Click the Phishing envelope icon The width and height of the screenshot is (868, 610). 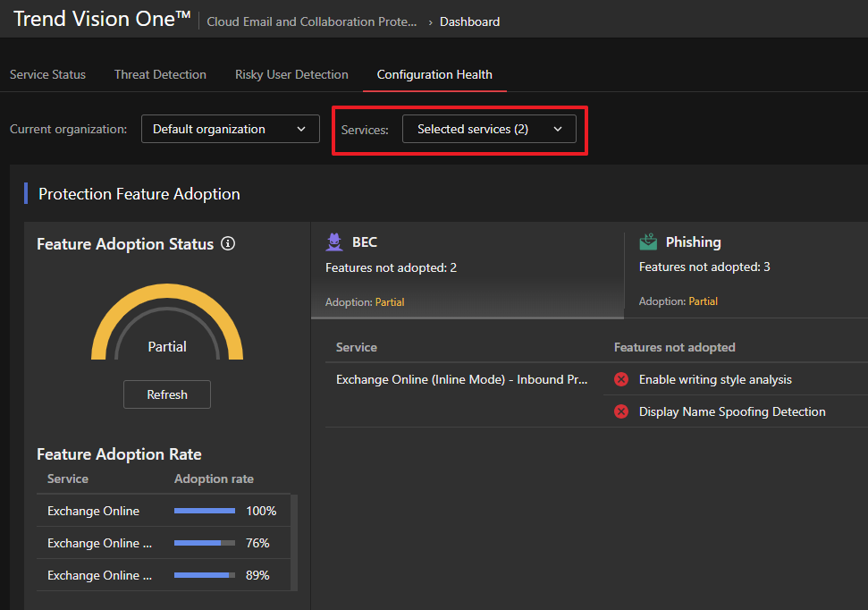point(648,242)
